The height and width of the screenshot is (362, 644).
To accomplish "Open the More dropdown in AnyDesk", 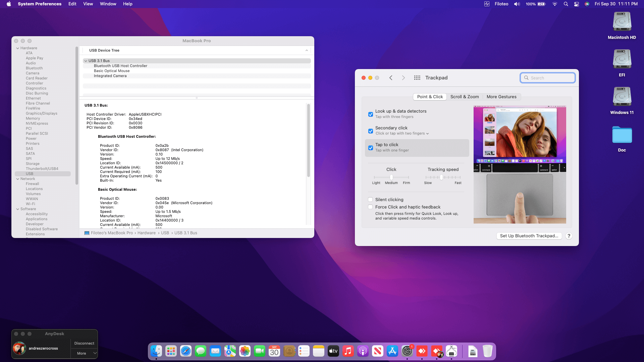I will [84, 353].
